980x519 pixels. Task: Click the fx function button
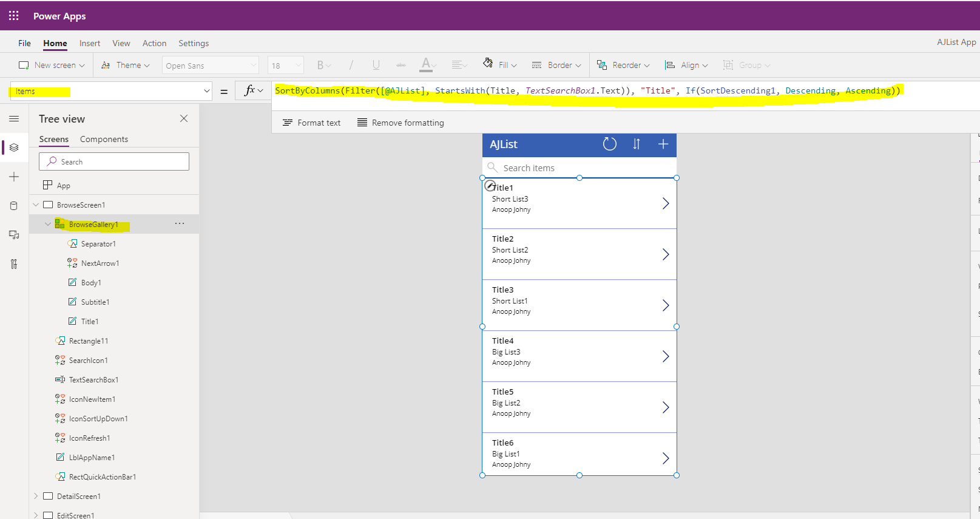[254, 90]
